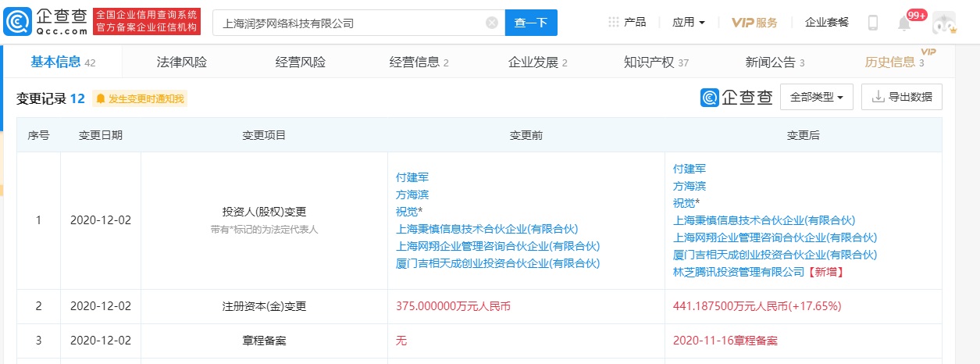Click 导出数据 export button

pyautogui.click(x=902, y=97)
